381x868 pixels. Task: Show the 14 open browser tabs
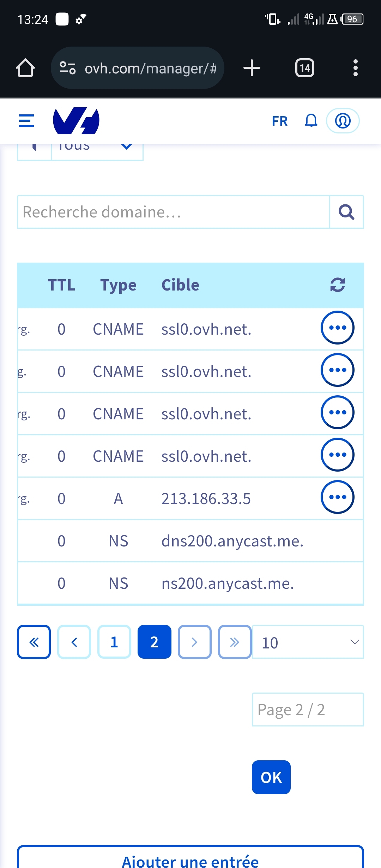coord(305,68)
